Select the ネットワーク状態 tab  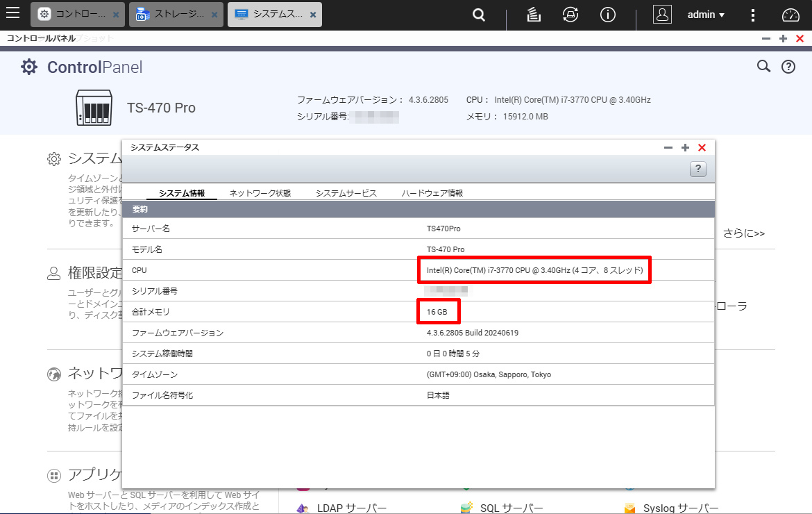pos(260,193)
